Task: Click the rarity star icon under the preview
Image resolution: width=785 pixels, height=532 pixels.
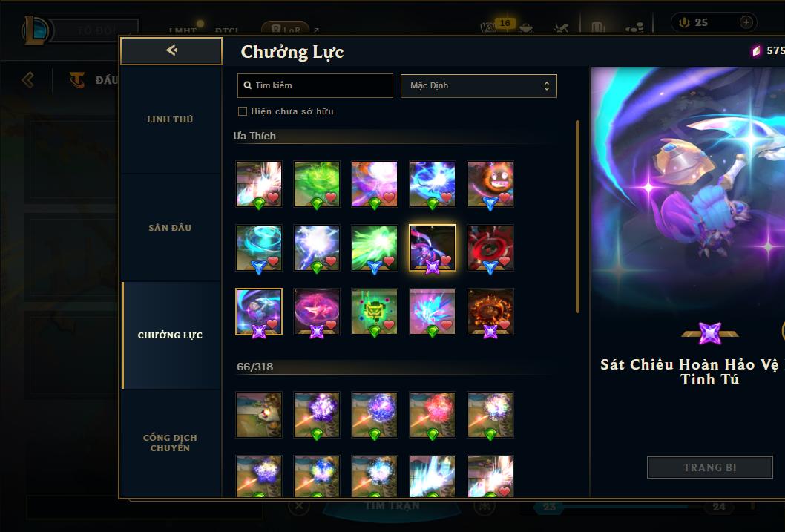Action: point(710,333)
